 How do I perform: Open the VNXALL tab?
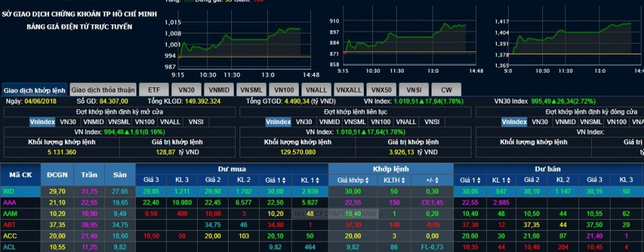tap(349, 90)
